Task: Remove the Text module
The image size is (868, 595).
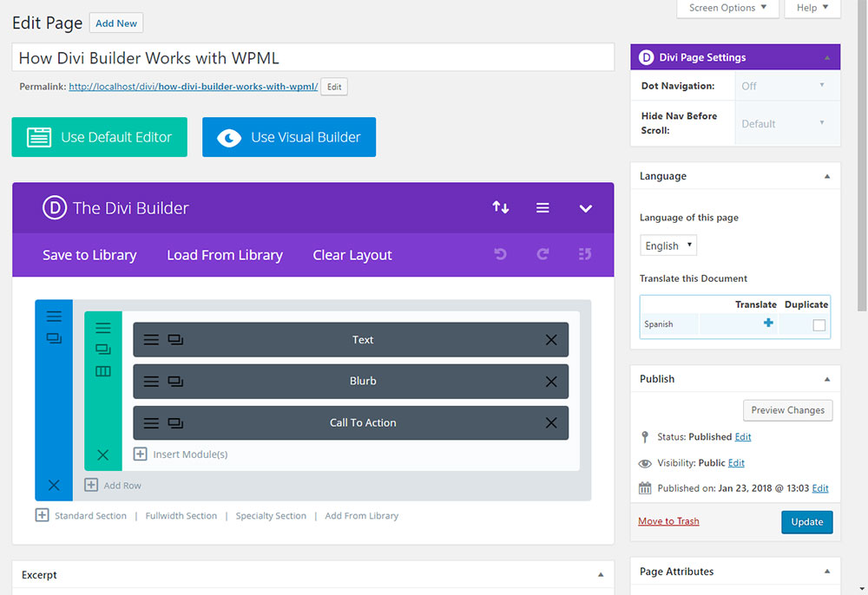Action: click(x=551, y=339)
